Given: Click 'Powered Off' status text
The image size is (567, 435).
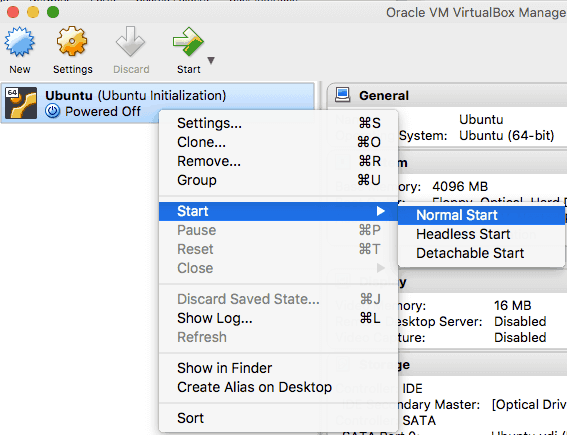Looking at the screenshot, I should [x=103, y=111].
